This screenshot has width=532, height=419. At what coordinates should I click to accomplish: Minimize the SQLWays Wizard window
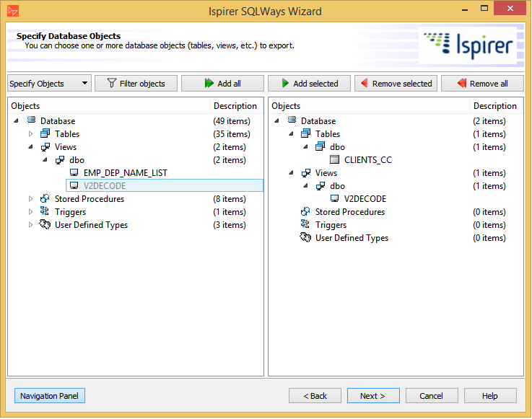pos(465,9)
